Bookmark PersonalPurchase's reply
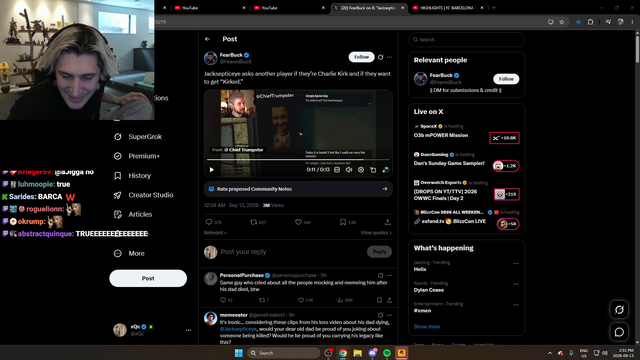 (x=379, y=300)
